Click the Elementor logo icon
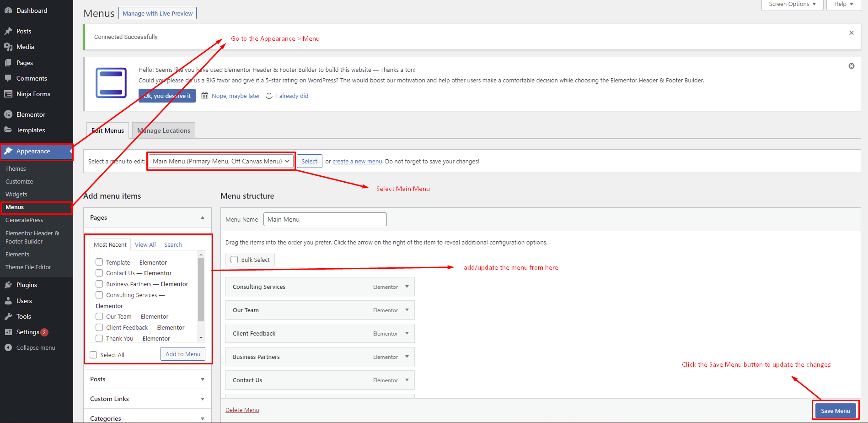 click(8, 114)
